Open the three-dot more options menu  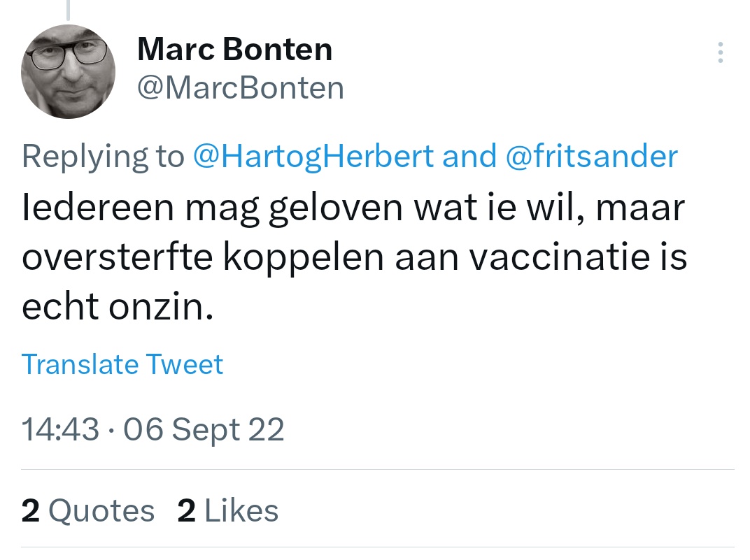pyautogui.click(x=720, y=53)
